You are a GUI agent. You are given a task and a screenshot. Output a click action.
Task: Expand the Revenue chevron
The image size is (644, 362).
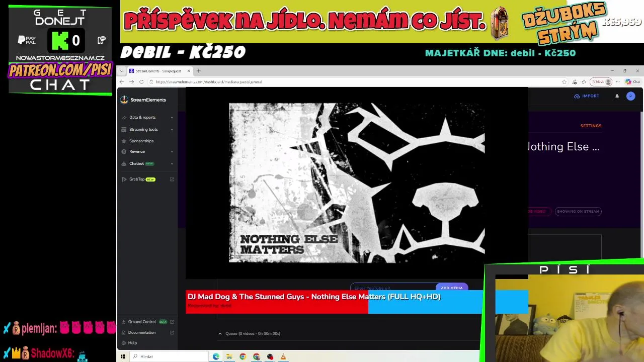pyautogui.click(x=172, y=152)
